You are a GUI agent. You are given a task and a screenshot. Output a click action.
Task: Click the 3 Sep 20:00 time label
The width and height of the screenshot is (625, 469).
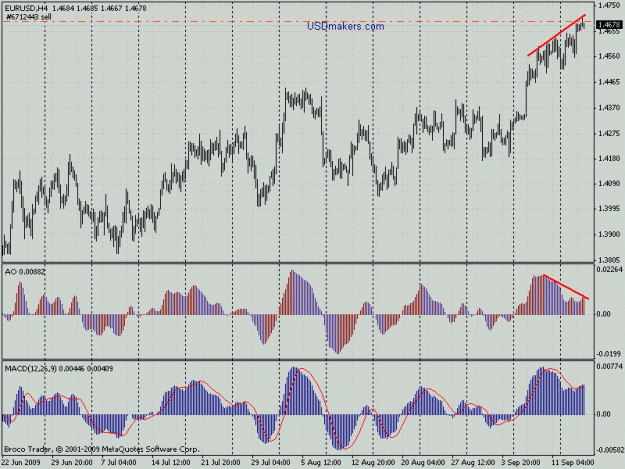pos(521,463)
